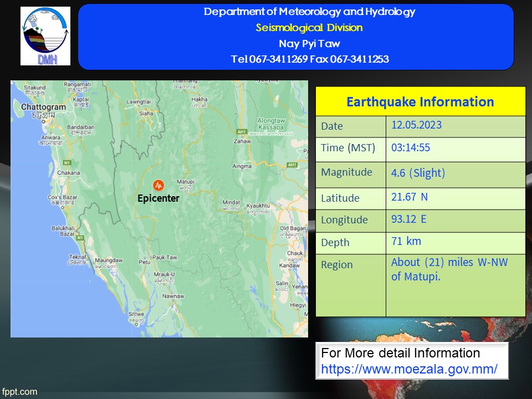This screenshot has height=399, width=532.
Task: Click the AH1 highway badge near Aingma
Action: coord(292,165)
